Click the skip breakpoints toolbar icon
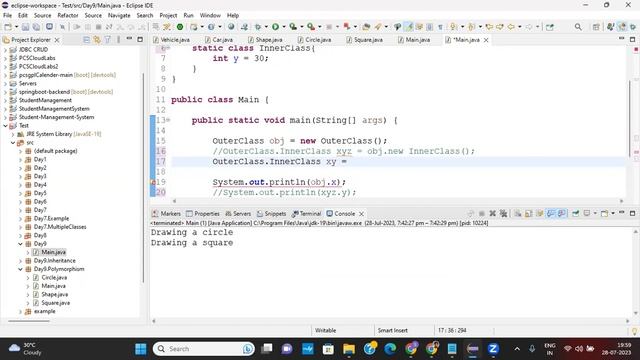The width and height of the screenshot is (640, 360). pyautogui.click(x=62, y=27)
